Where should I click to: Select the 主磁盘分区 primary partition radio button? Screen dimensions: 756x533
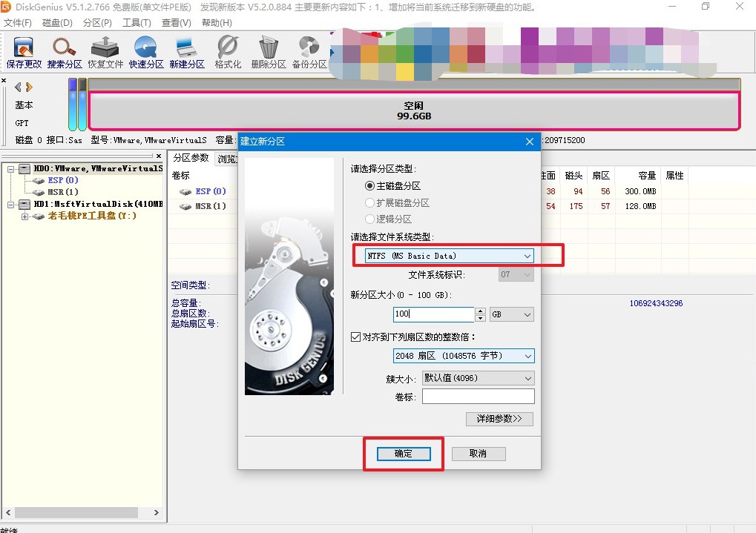click(x=369, y=186)
